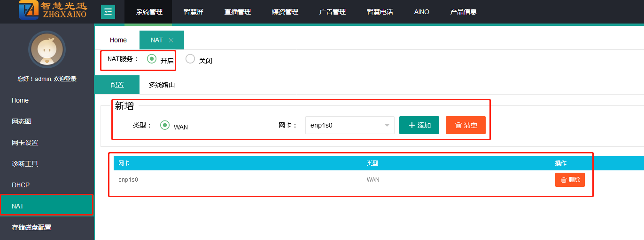Screen dimensions: 644x240
Task: Select the WAN type radio button
Action: (165, 125)
